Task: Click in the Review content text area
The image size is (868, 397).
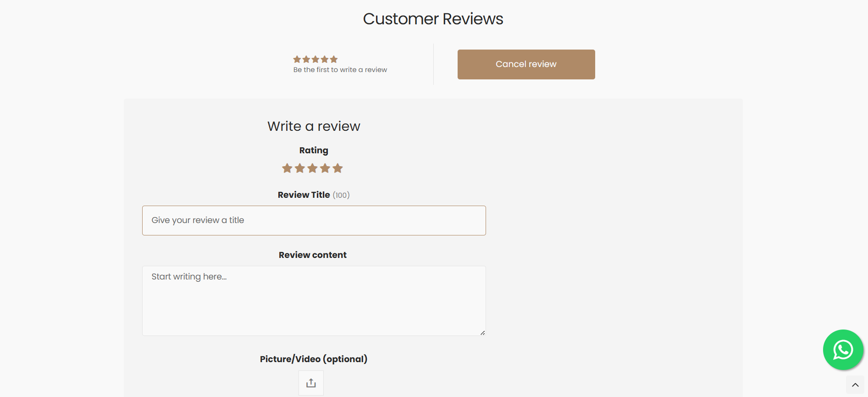Action: [314, 301]
